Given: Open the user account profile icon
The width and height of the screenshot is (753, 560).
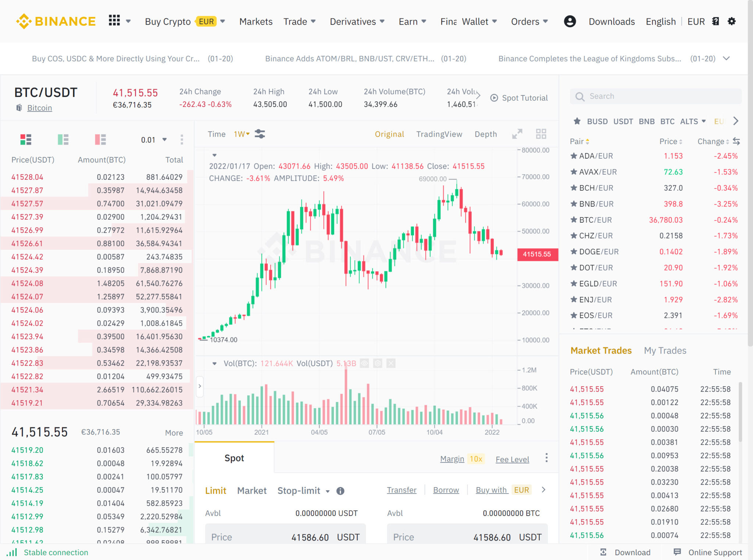Looking at the screenshot, I should [570, 21].
